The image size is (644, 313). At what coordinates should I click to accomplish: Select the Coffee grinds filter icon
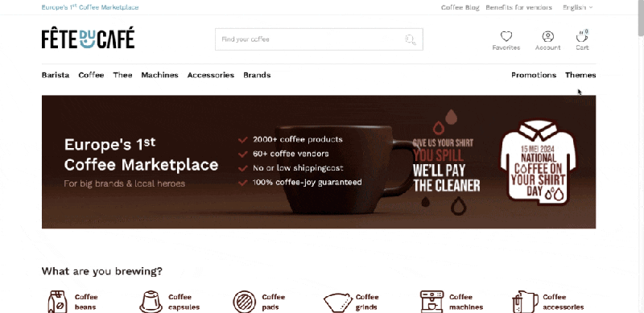[337, 303]
